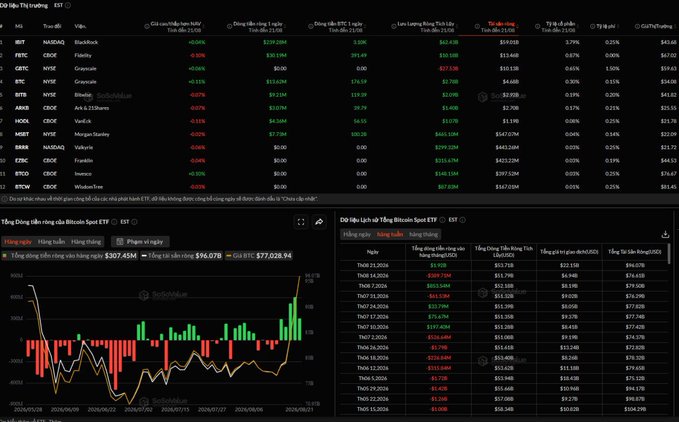
Task: Open info icon after EST in chart panel
Action: 135,222
